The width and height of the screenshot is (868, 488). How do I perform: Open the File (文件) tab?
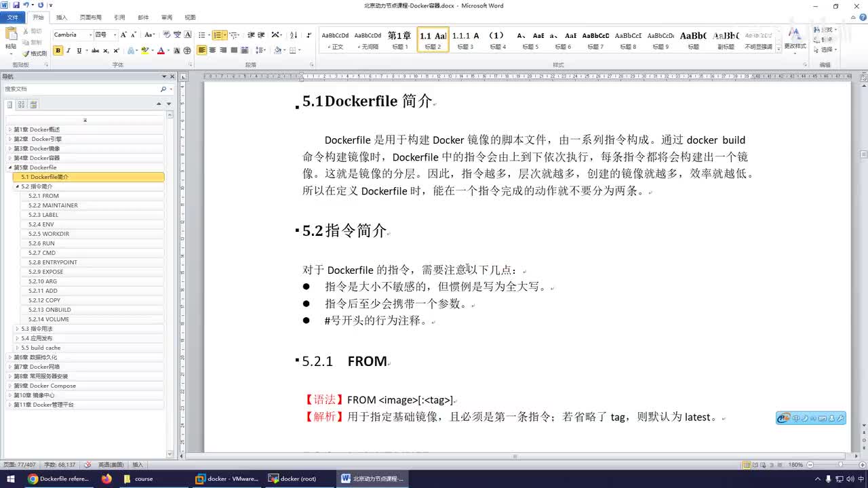coord(12,18)
